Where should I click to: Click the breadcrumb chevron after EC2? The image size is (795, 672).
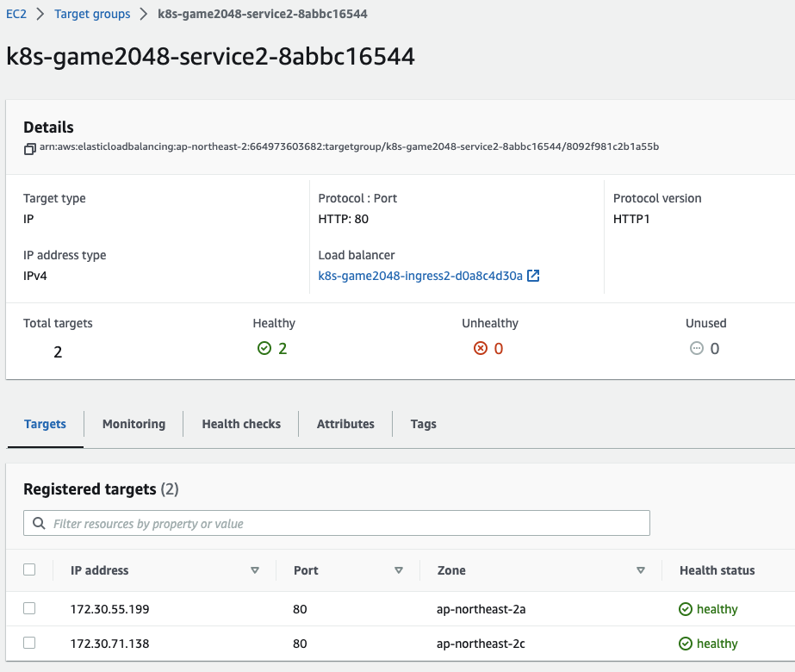[x=40, y=14]
